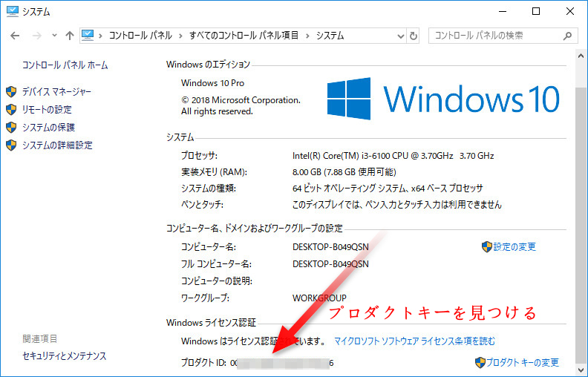Open システムの保護 link

pyautogui.click(x=48, y=128)
